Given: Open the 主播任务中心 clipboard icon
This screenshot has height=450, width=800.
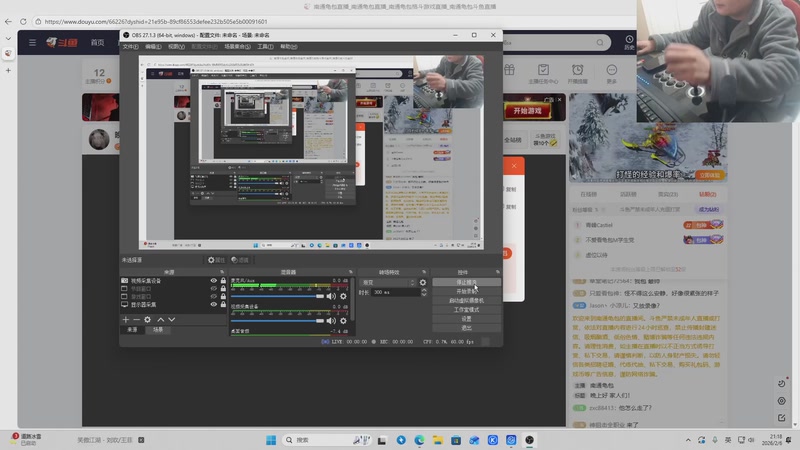Looking at the screenshot, I should tap(543, 70).
